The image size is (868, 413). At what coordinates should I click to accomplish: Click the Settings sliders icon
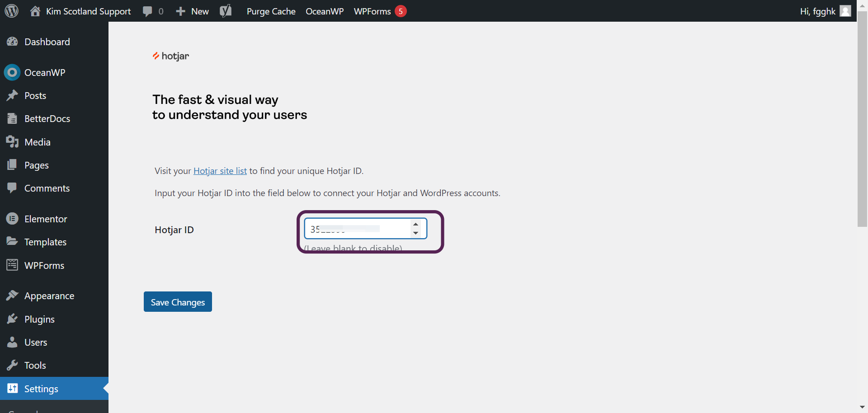13,388
